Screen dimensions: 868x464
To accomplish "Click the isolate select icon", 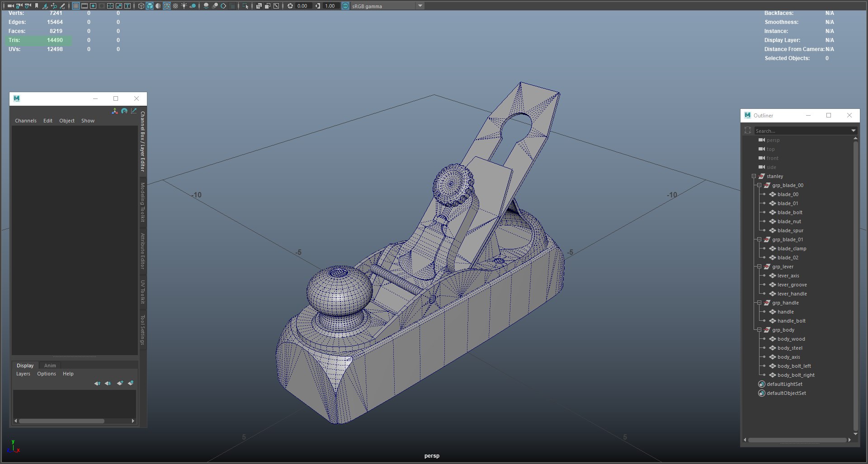I will pos(245,6).
